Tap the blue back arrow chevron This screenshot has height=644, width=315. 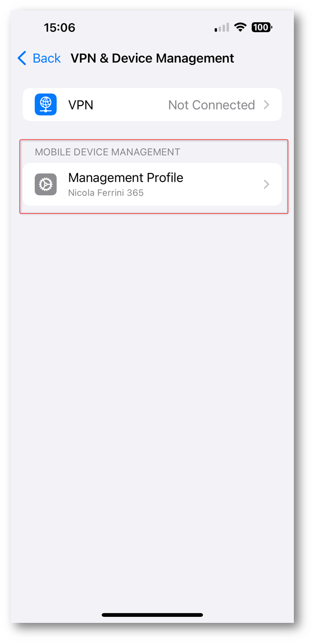[22, 58]
